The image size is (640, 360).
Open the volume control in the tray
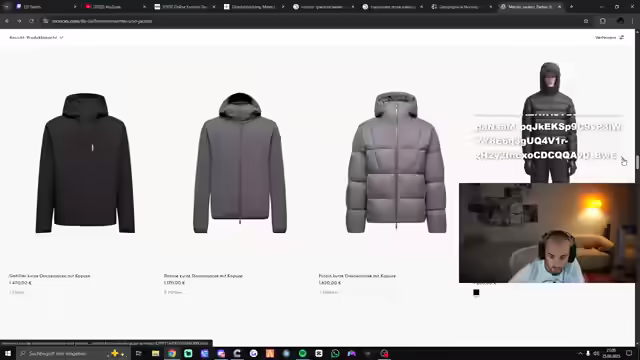click(x=596, y=353)
